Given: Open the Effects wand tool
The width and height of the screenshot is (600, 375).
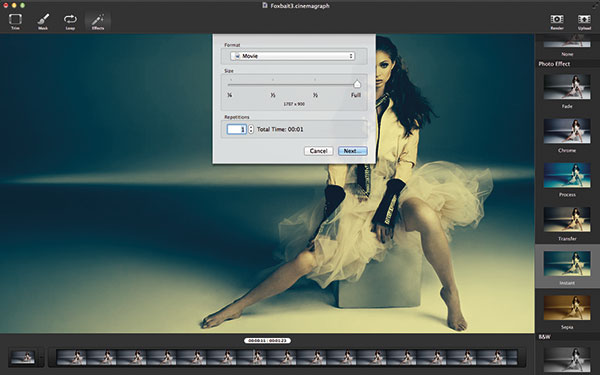Looking at the screenshot, I should point(98,21).
